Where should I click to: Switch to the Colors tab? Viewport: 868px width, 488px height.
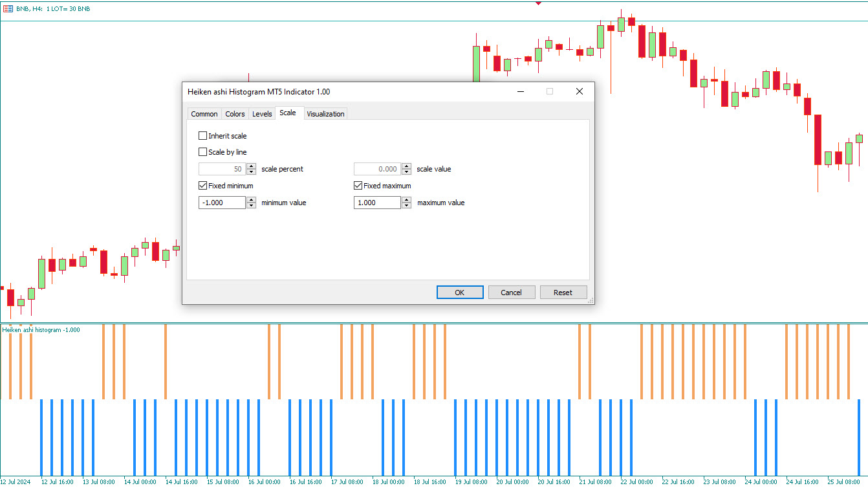[234, 113]
